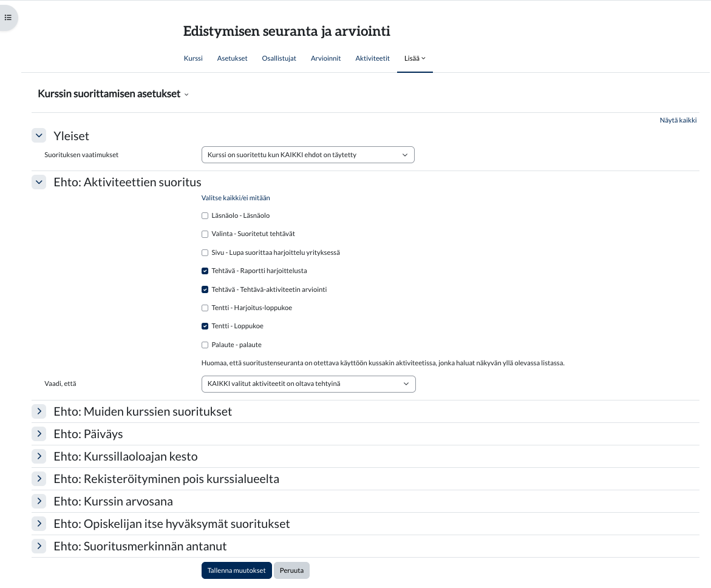The image size is (711, 588).
Task: Open the Suorituksen vaatimukset dropdown
Action: 307,155
